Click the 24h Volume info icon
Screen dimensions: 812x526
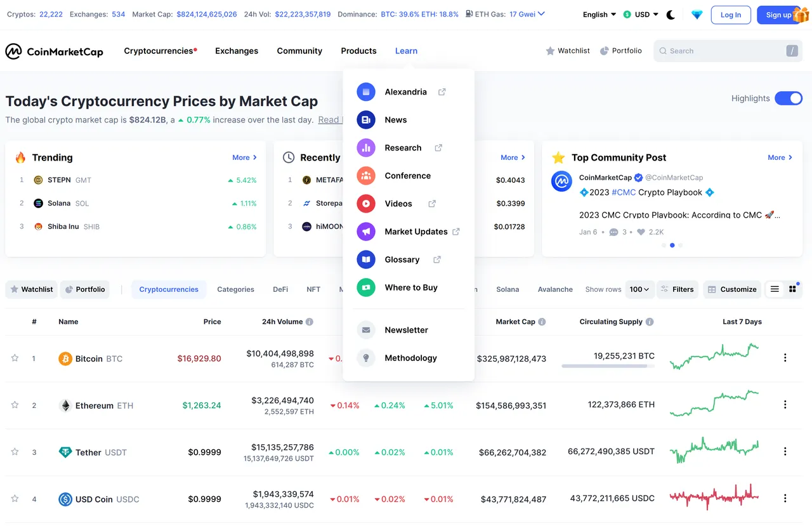pos(310,322)
